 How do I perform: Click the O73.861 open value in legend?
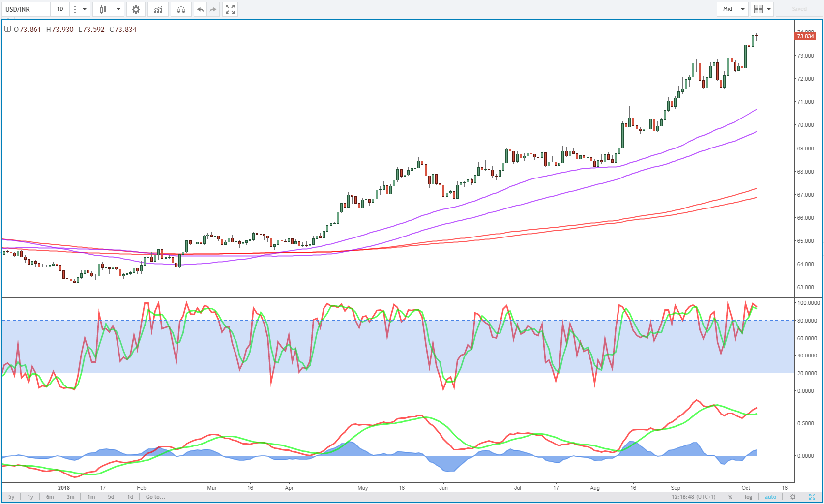[x=28, y=30]
